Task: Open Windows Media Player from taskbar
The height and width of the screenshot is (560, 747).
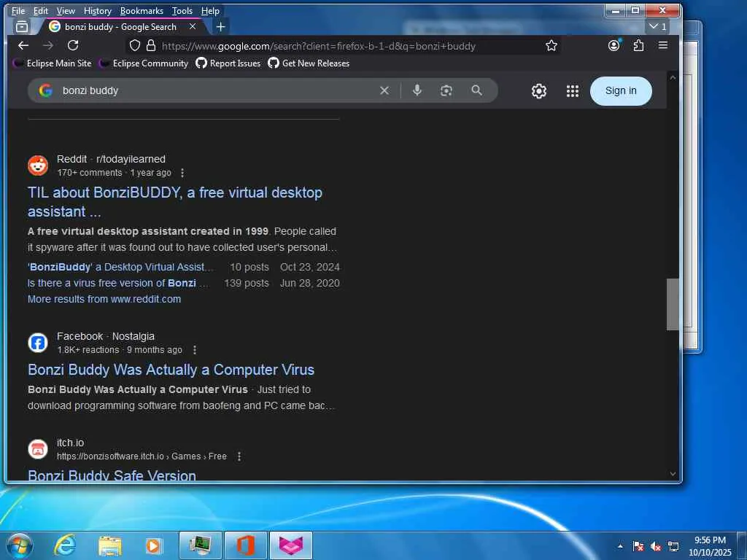Action: click(153, 545)
